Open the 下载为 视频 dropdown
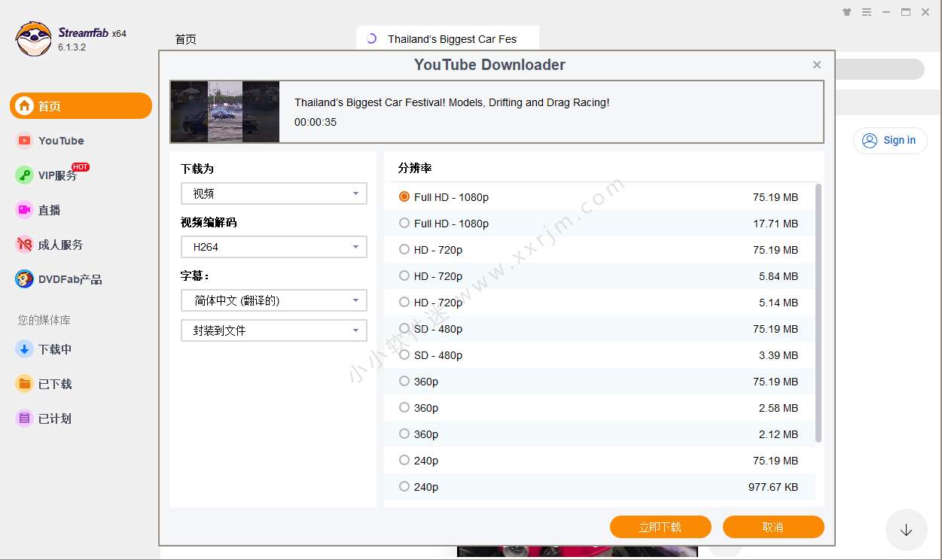942x560 pixels. 274,193
